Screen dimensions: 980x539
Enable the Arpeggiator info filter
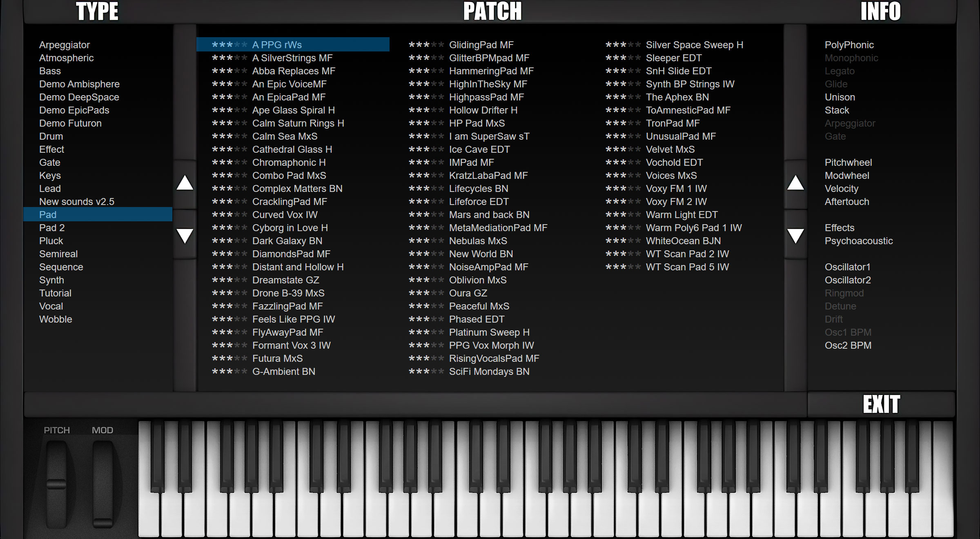[x=850, y=123]
